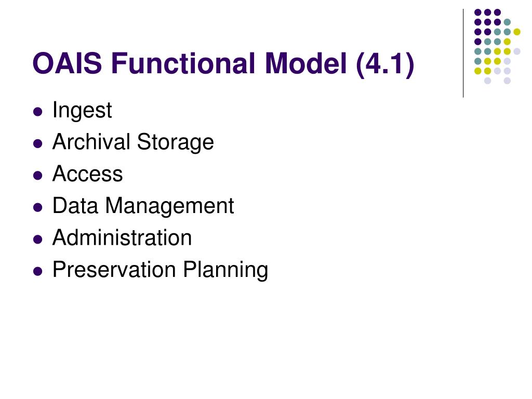The height and width of the screenshot is (399, 532).
Task: Click the word Model in the title
Action: (x=305, y=63)
